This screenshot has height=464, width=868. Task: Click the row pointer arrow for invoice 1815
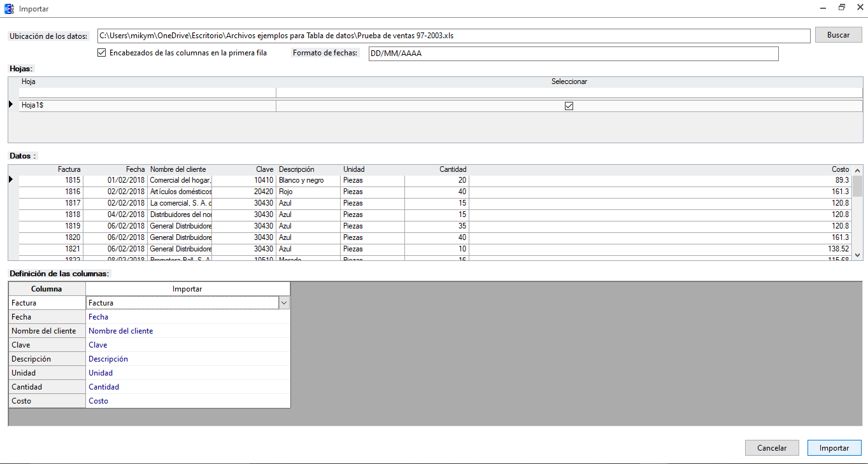(11, 180)
